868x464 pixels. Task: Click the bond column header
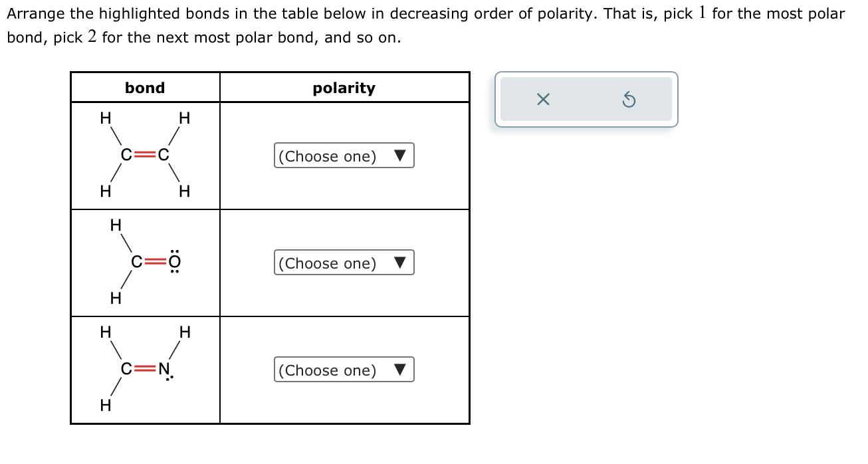(144, 87)
